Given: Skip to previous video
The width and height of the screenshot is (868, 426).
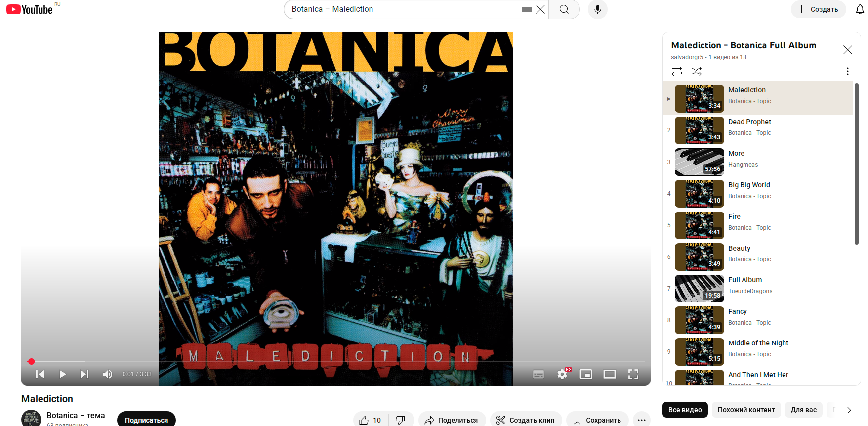Looking at the screenshot, I should 40,374.
